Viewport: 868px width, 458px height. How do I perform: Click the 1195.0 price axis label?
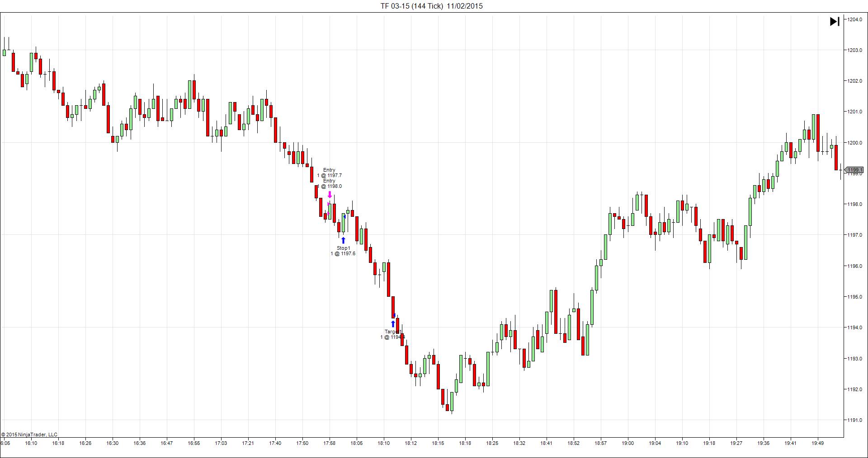click(x=854, y=297)
